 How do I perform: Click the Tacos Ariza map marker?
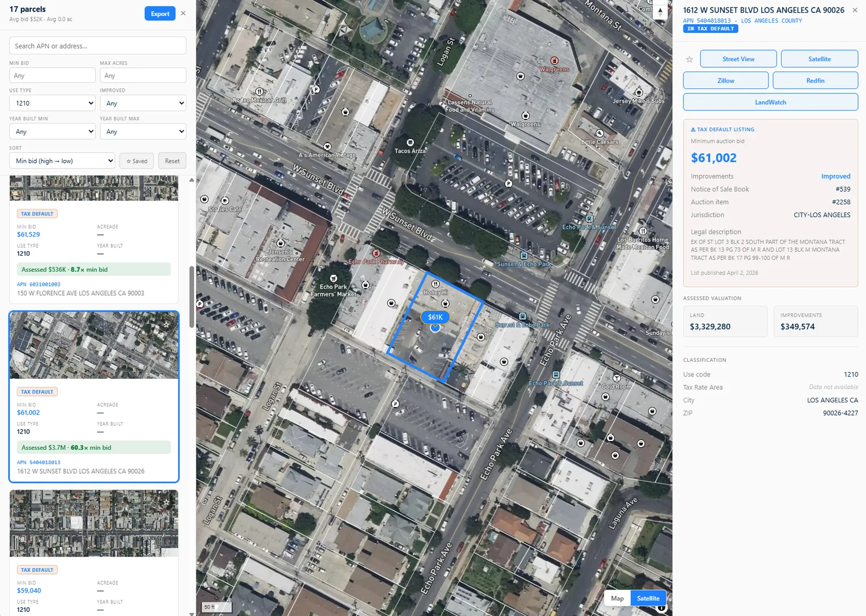coord(410,143)
